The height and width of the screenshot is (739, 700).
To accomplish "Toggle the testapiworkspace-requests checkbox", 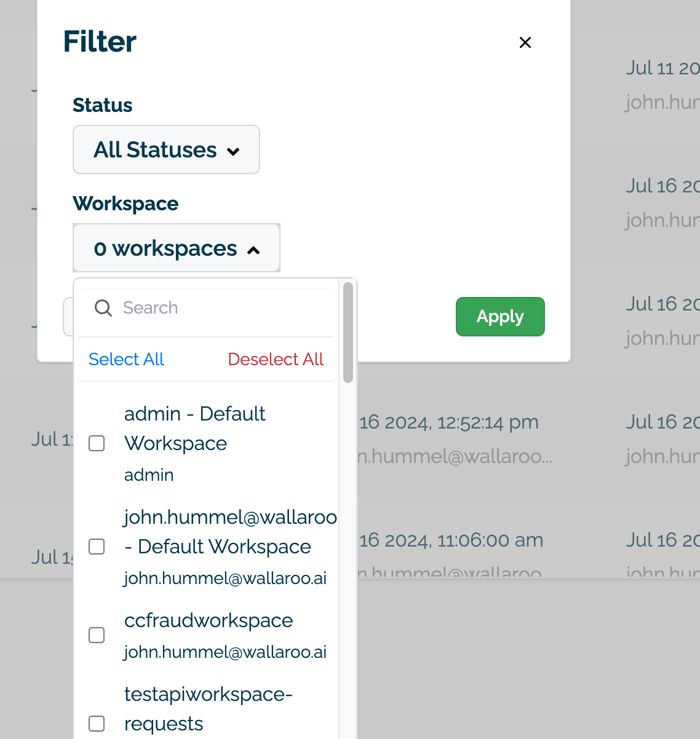I will pos(97,724).
